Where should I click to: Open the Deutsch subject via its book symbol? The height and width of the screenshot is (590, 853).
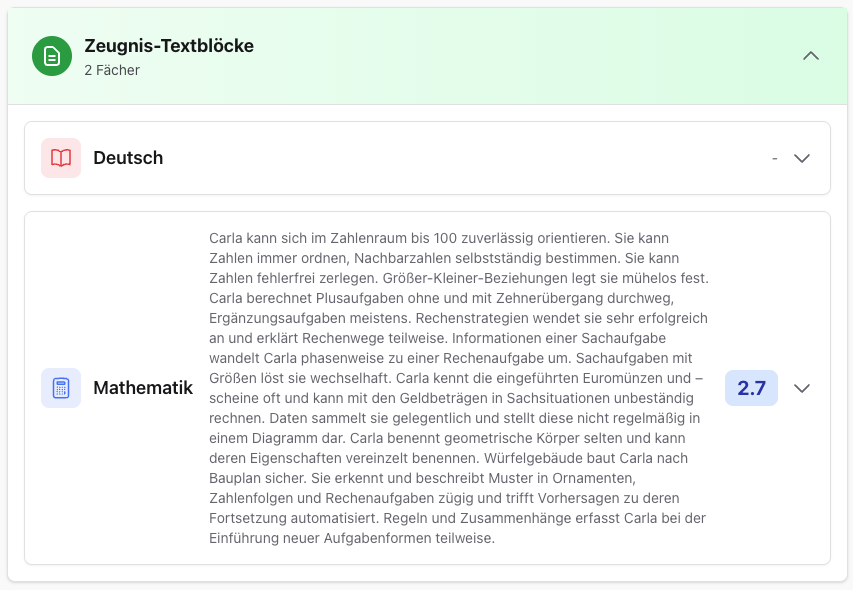pos(62,157)
